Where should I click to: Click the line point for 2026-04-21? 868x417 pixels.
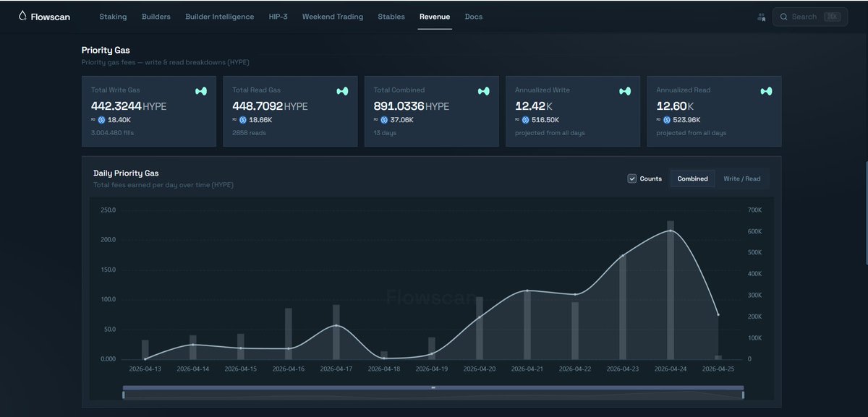[527, 291]
